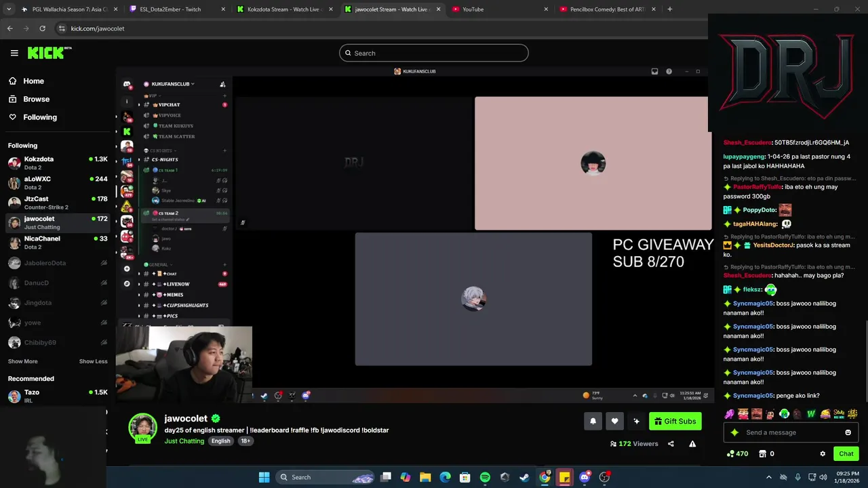This screenshot has height=488, width=868.
Task: Open Microsoft Edge from the taskbar
Action: pos(445,477)
